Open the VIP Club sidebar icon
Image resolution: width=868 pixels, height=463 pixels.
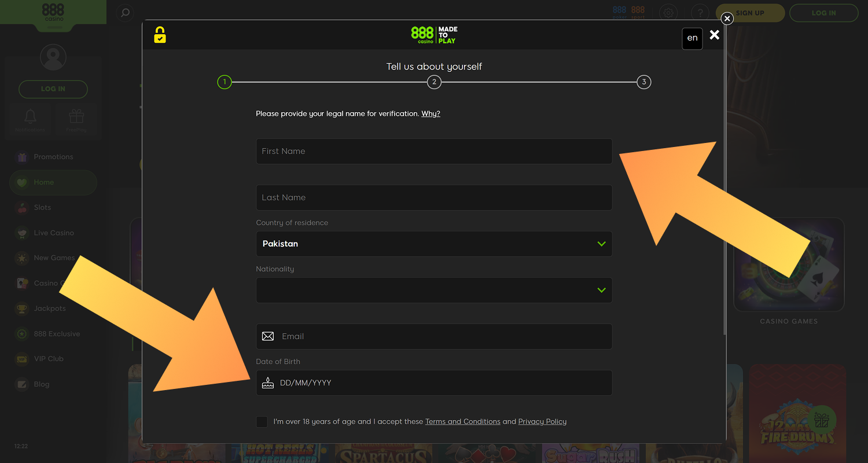(21, 359)
